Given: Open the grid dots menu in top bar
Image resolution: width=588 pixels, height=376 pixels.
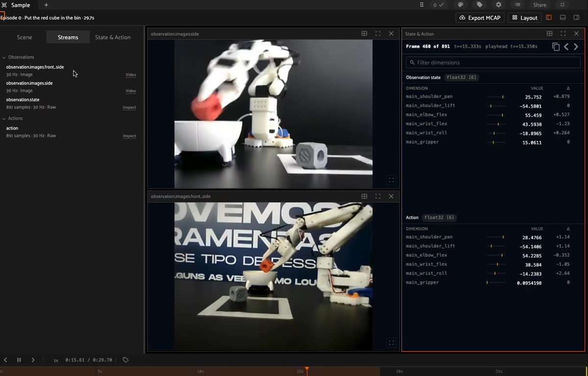Looking at the screenshot, I should (422, 5).
